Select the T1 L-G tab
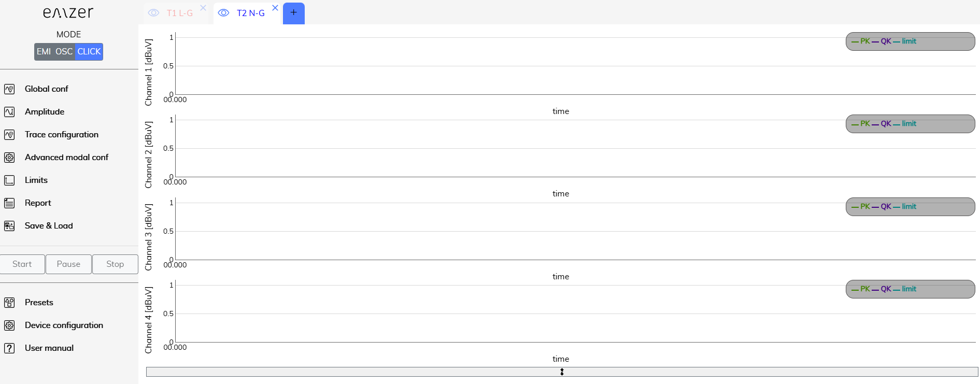The height and width of the screenshot is (384, 980). (180, 13)
